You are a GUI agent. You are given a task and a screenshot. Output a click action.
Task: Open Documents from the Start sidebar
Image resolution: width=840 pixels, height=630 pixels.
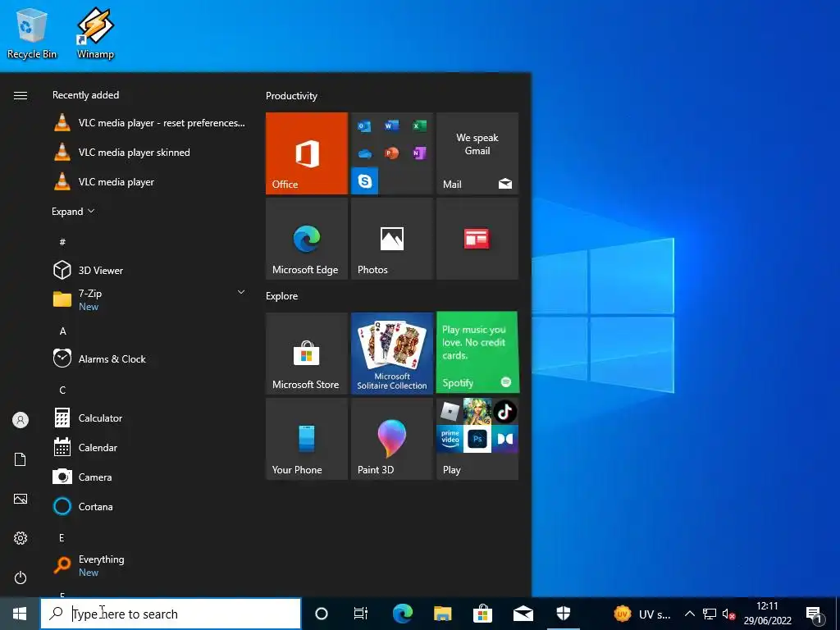[x=21, y=459]
